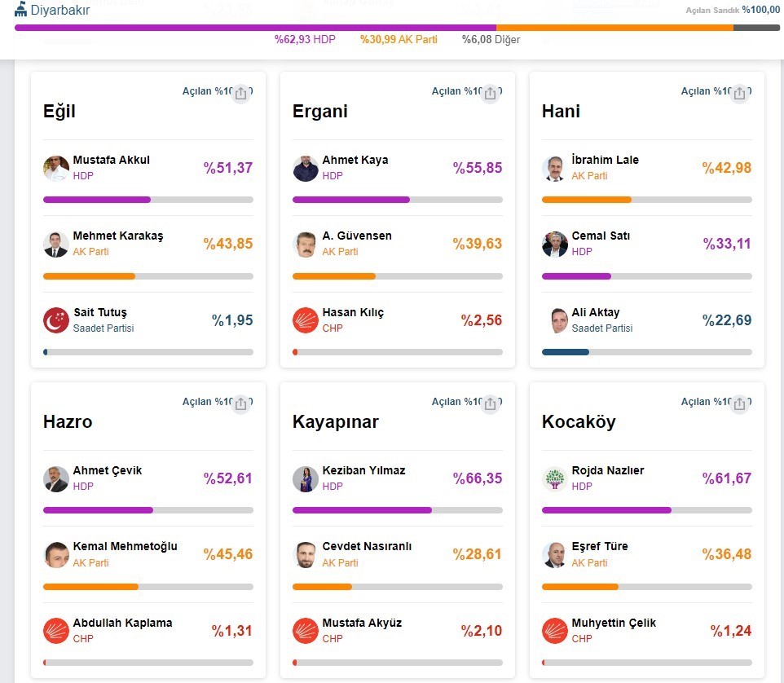Image resolution: width=784 pixels, height=683 pixels.
Task: Click candidate name İbrahim Lale
Action: point(605,160)
